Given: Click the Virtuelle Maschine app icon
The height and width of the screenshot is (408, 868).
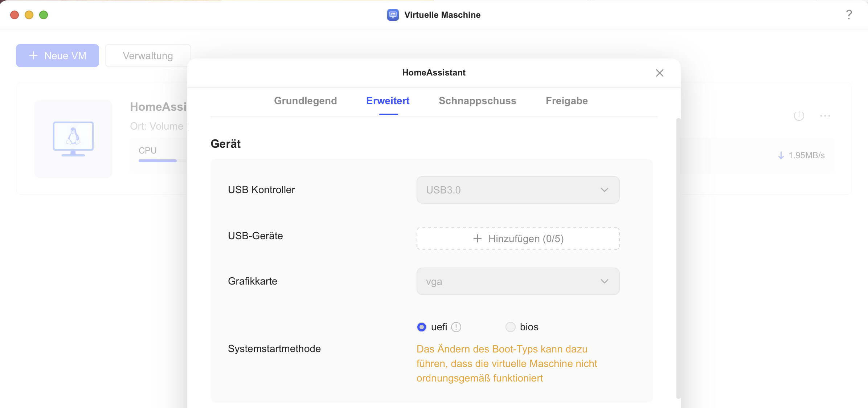Looking at the screenshot, I should click(393, 15).
